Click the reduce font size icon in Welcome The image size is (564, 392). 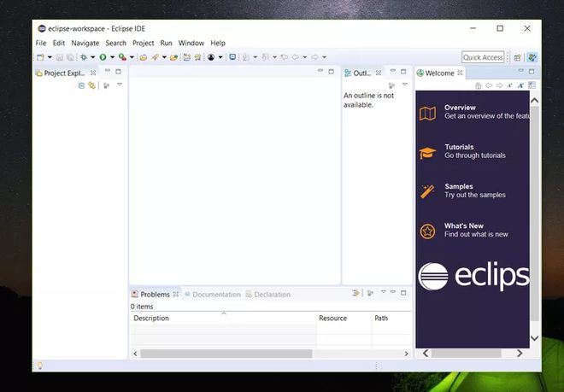click(x=510, y=85)
